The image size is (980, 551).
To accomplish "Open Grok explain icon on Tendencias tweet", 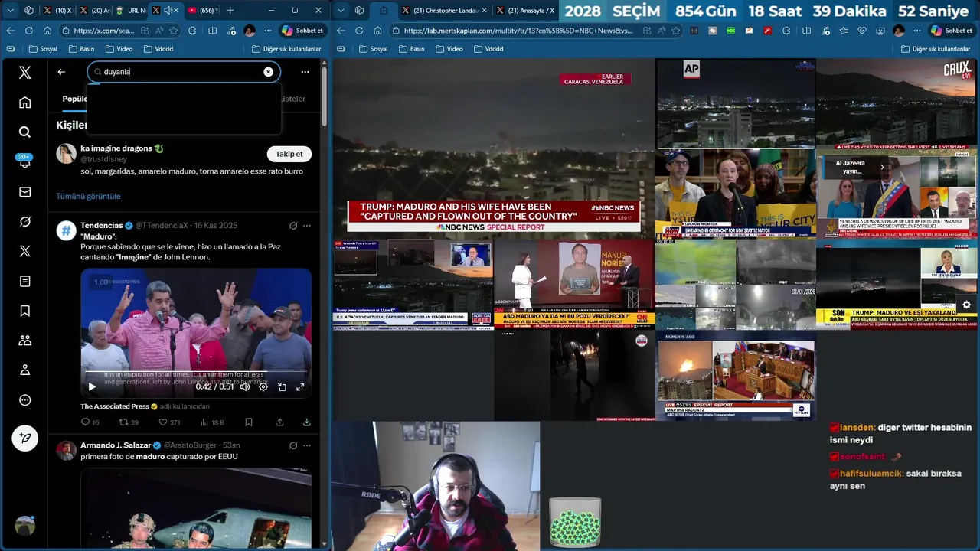I will pyautogui.click(x=293, y=226).
